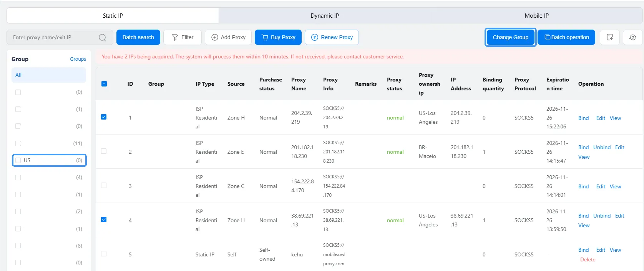Image resolution: width=644 pixels, height=271 pixels.
Task: Click the Add Proxy button
Action: [x=228, y=37]
